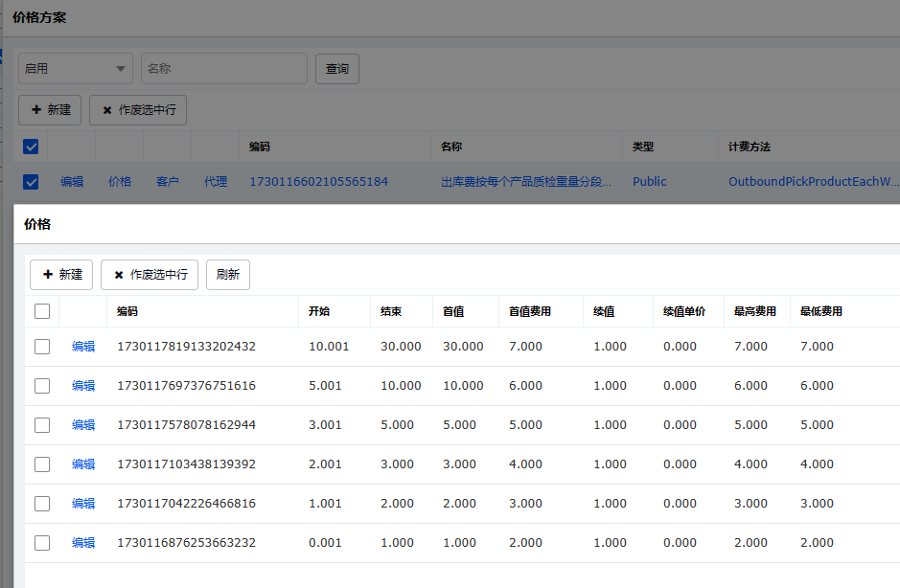Screen dimensions: 900x588
Task: Edit price row 1730117697376751616 via 编辑
Action: point(83,386)
